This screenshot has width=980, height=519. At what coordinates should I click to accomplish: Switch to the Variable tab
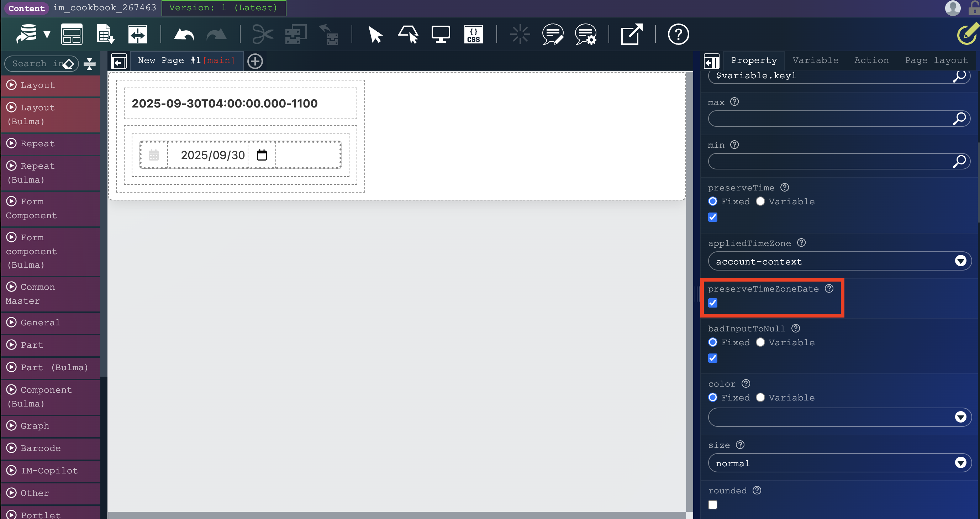[815, 61]
